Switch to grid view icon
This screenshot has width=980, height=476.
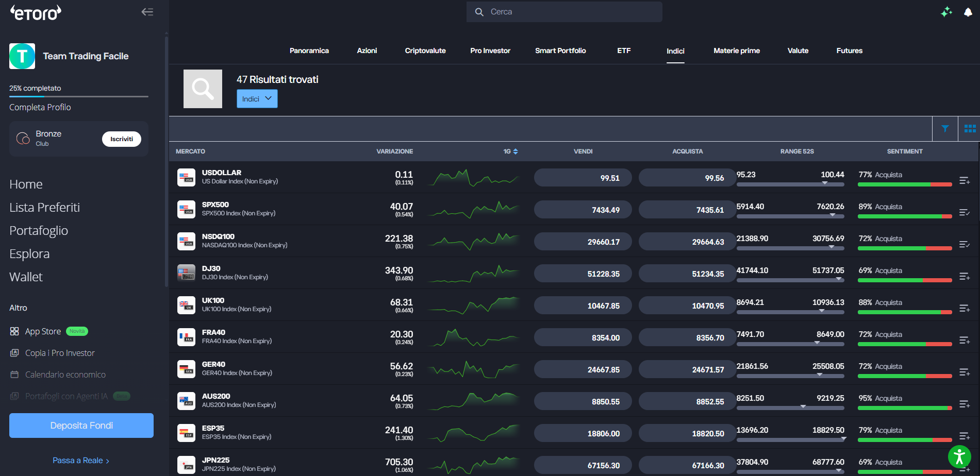click(x=970, y=129)
